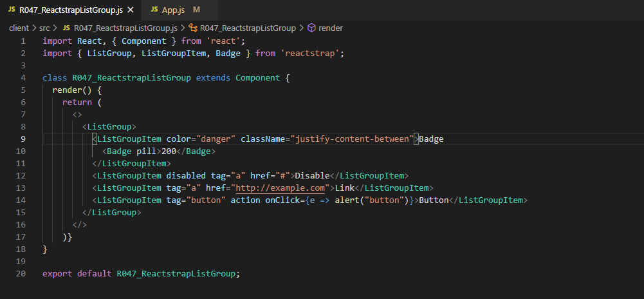This screenshot has height=299, width=644.
Task: Click the method cube icon before render
Action: pos(311,28)
